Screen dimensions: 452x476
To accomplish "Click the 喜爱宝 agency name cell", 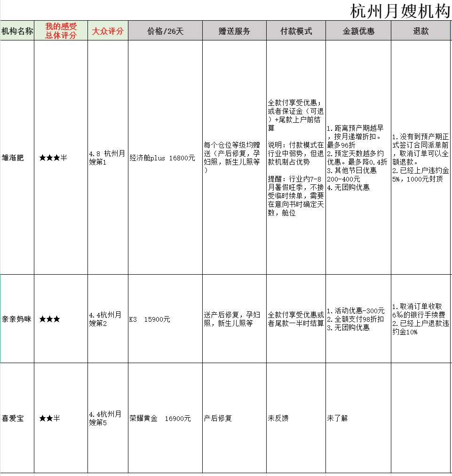I will point(17,418).
